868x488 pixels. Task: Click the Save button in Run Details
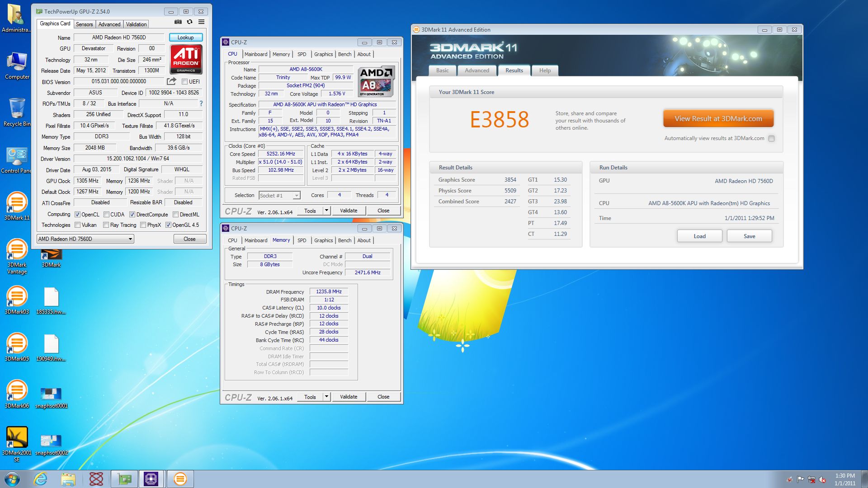(749, 236)
